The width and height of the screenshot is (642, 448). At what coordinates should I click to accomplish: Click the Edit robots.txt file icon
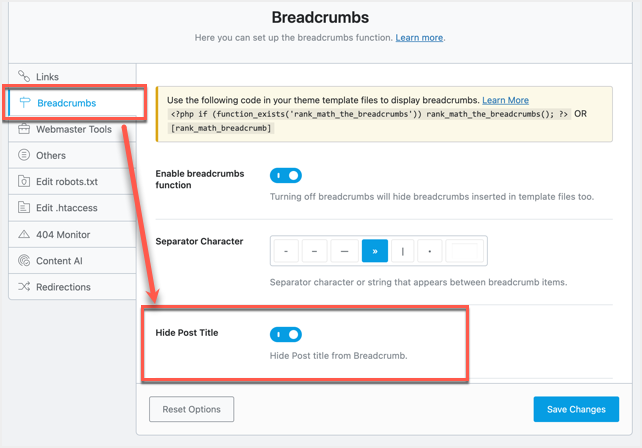(x=25, y=181)
